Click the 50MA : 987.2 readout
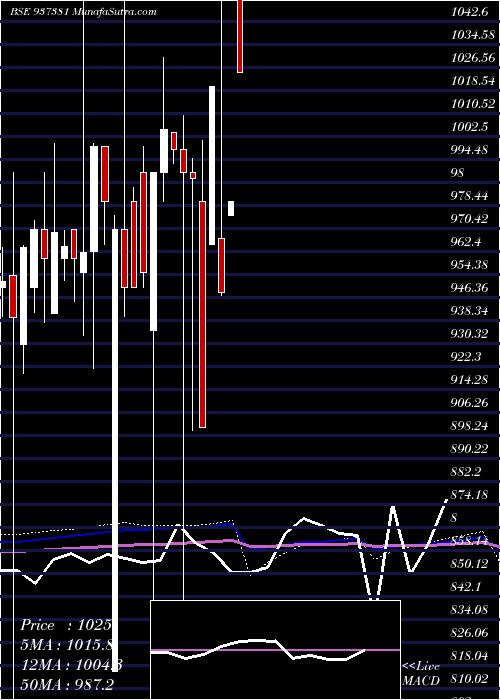This screenshot has width=500, height=700. pyautogui.click(x=67, y=684)
